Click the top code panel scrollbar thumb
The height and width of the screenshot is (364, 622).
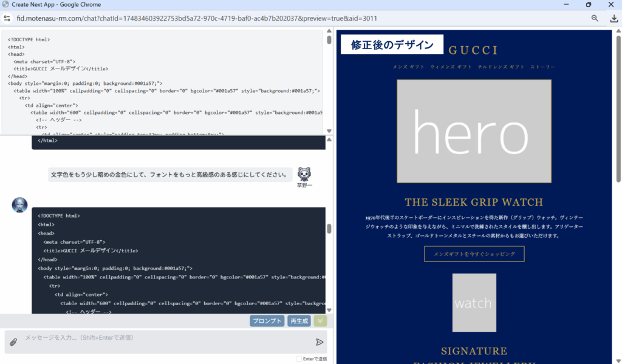pyautogui.click(x=329, y=40)
